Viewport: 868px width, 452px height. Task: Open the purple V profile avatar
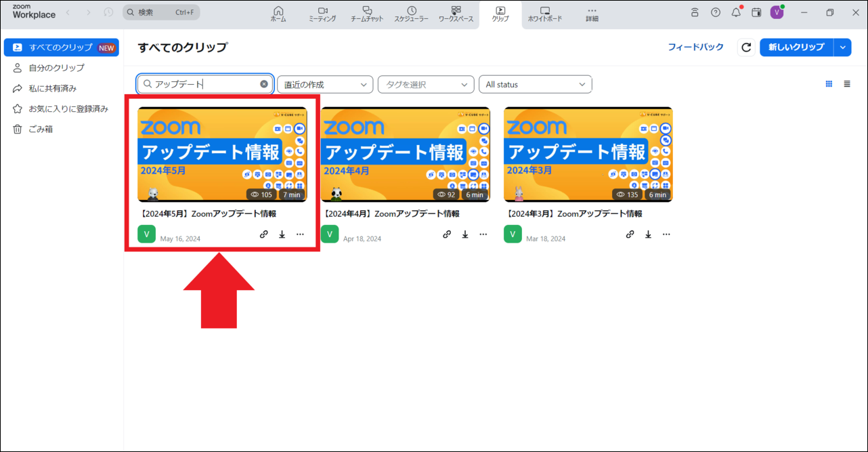tap(777, 12)
